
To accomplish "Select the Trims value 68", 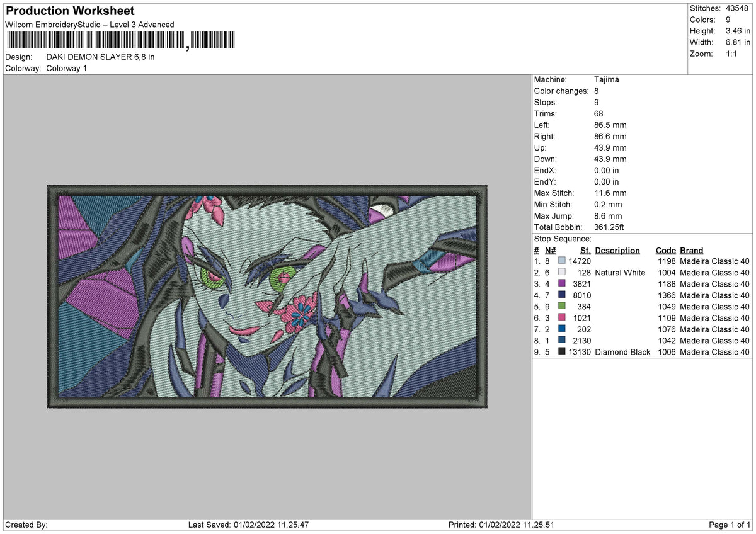I will tap(598, 114).
